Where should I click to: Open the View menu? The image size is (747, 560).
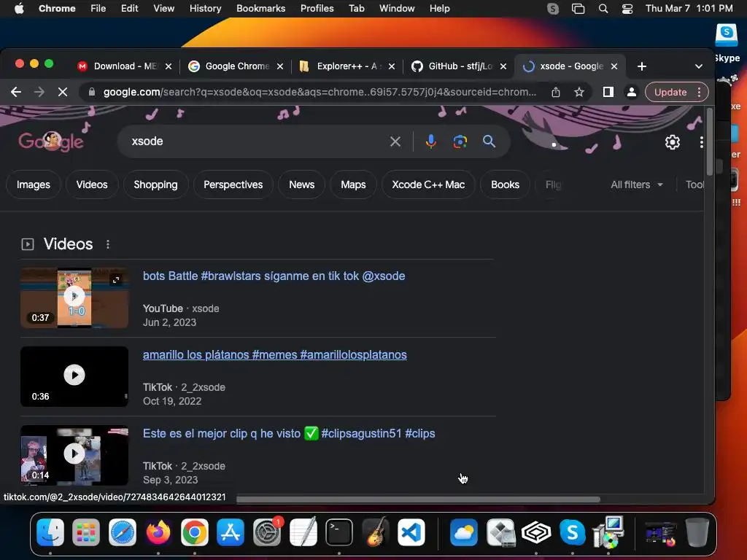[163, 9]
